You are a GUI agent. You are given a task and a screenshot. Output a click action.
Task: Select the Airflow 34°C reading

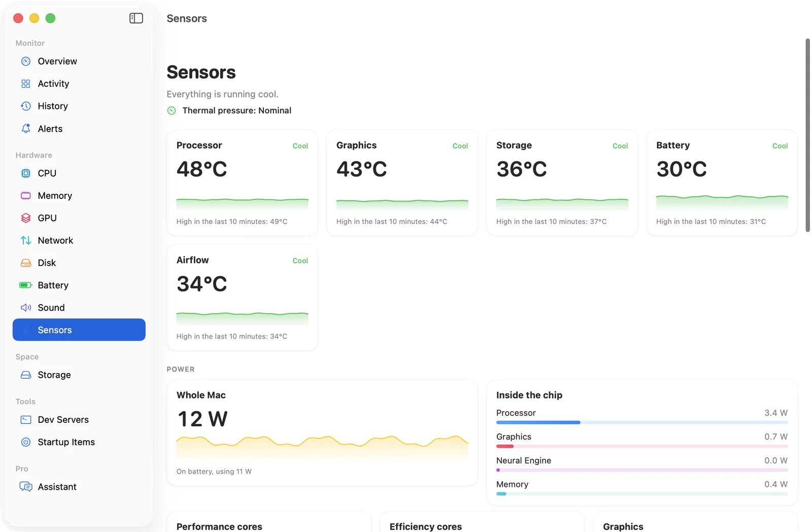pyautogui.click(x=202, y=284)
